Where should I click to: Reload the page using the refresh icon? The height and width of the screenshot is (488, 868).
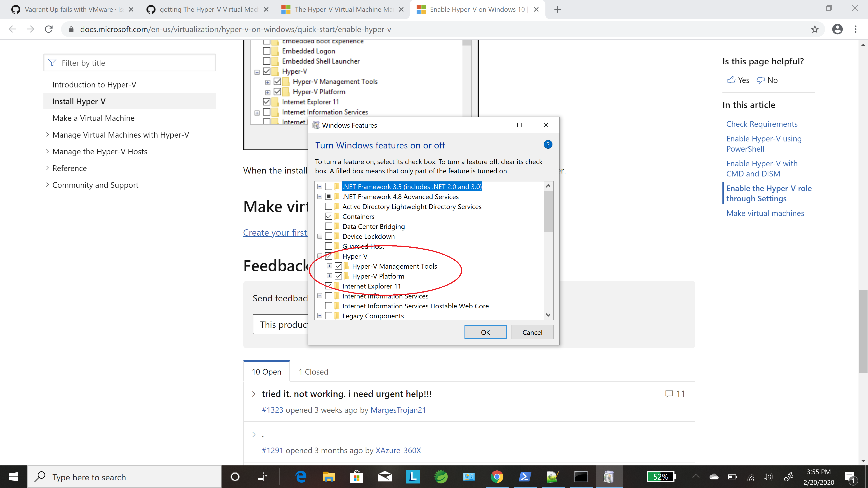click(49, 29)
